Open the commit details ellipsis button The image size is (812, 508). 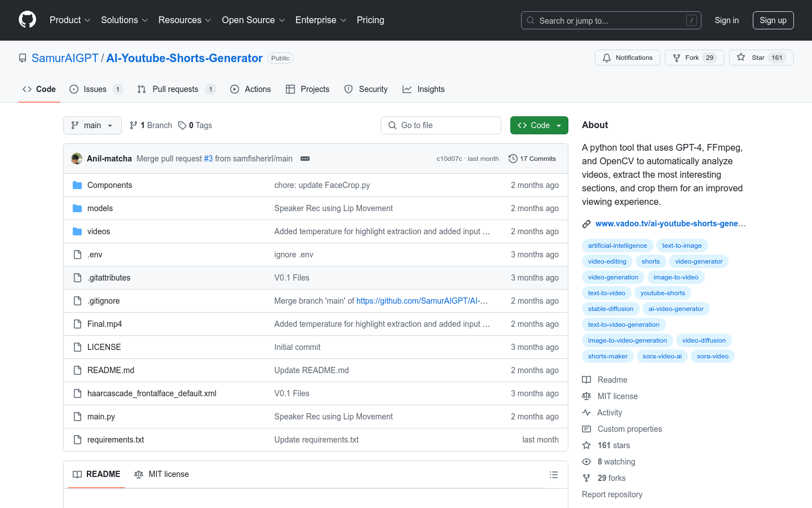pyautogui.click(x=305, y=159)
